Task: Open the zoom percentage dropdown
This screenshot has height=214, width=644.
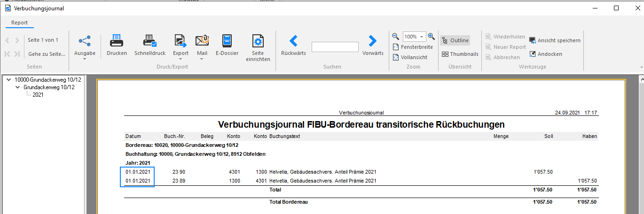Action: click(422, 37)
